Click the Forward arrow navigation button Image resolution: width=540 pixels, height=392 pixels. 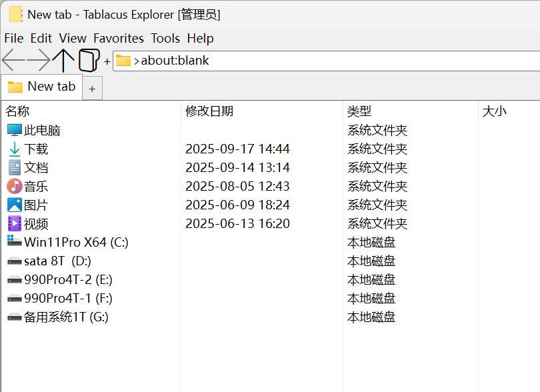coord(39,61)
